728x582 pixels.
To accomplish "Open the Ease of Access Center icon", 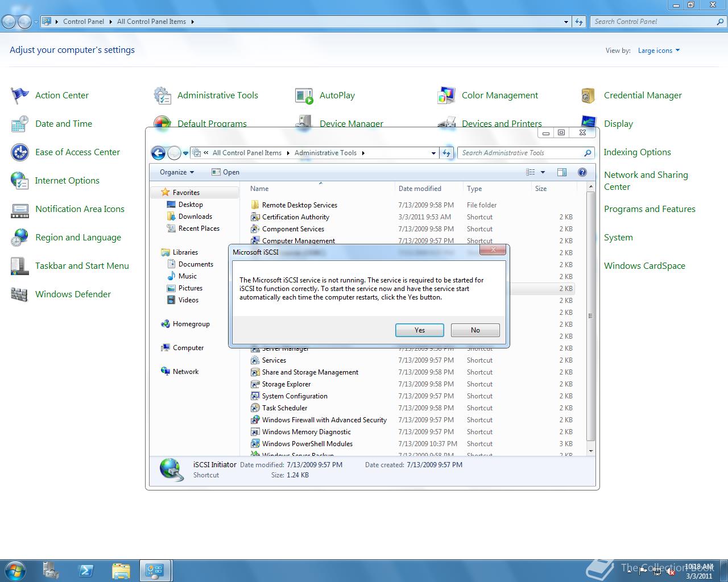I will [x=20, y=152].
